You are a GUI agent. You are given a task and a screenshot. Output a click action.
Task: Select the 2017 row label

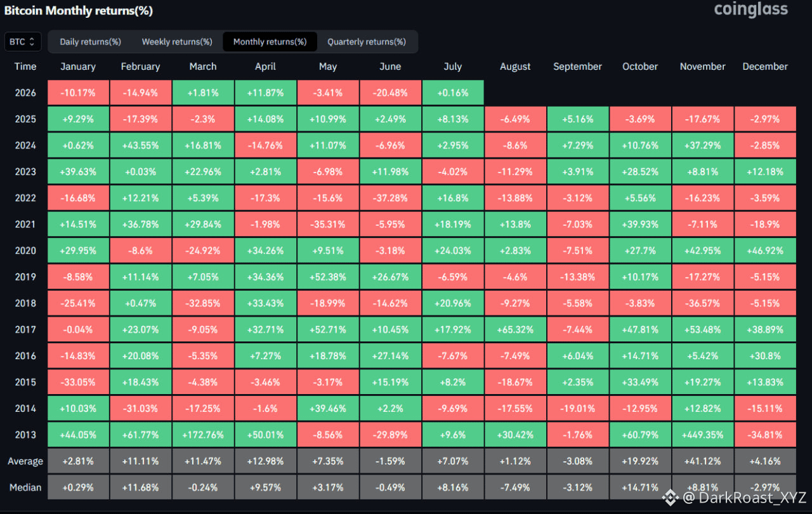pyautogui.click(x=25, y=330)
